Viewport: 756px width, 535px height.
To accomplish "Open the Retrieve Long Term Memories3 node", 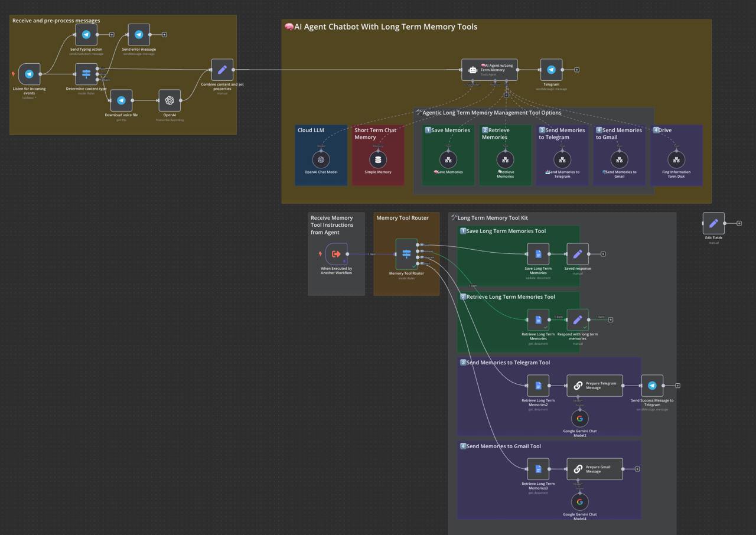I will (538, 469).
